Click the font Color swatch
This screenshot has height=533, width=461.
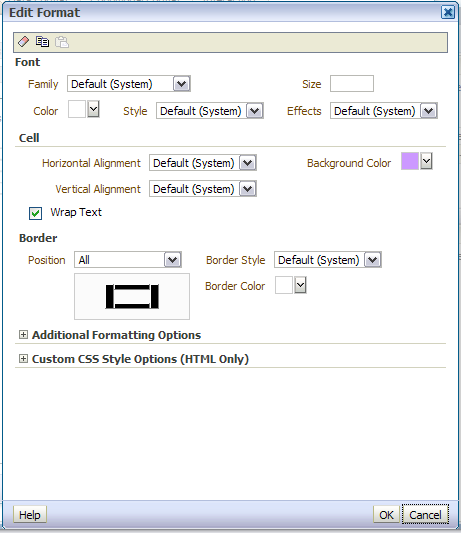coord(77,109)
